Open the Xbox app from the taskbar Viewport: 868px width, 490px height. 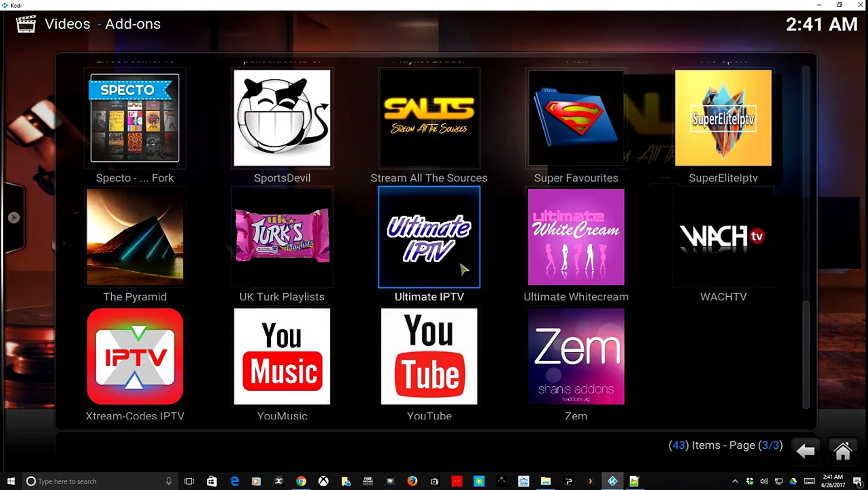pyautogui.click(x=323, y=481)
